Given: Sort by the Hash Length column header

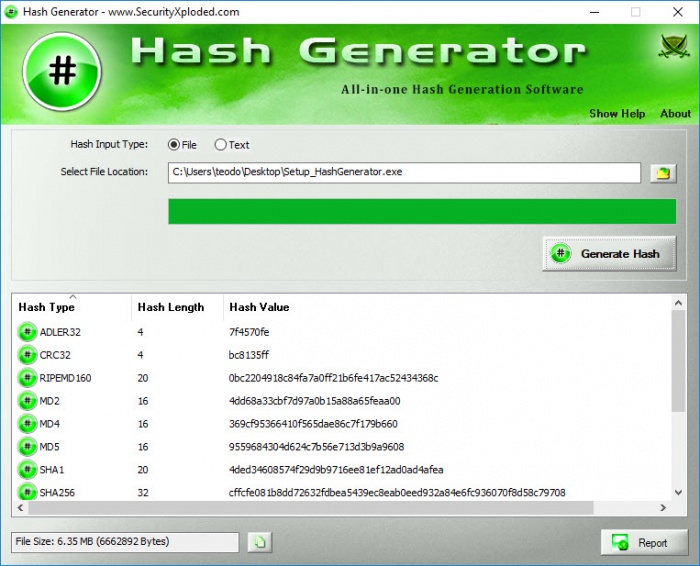Looking at the screenshot, I should [177, 307].
